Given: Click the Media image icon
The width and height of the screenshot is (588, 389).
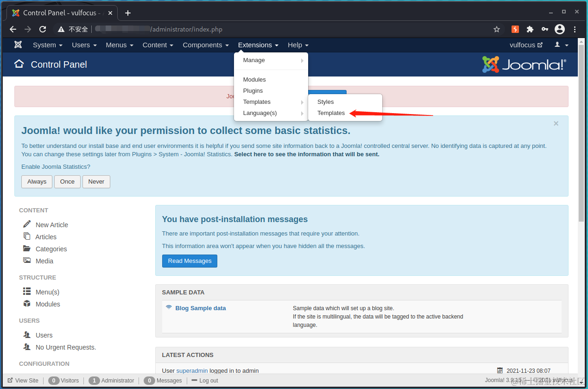Looking at the screenshot, I should click(27, 261).
